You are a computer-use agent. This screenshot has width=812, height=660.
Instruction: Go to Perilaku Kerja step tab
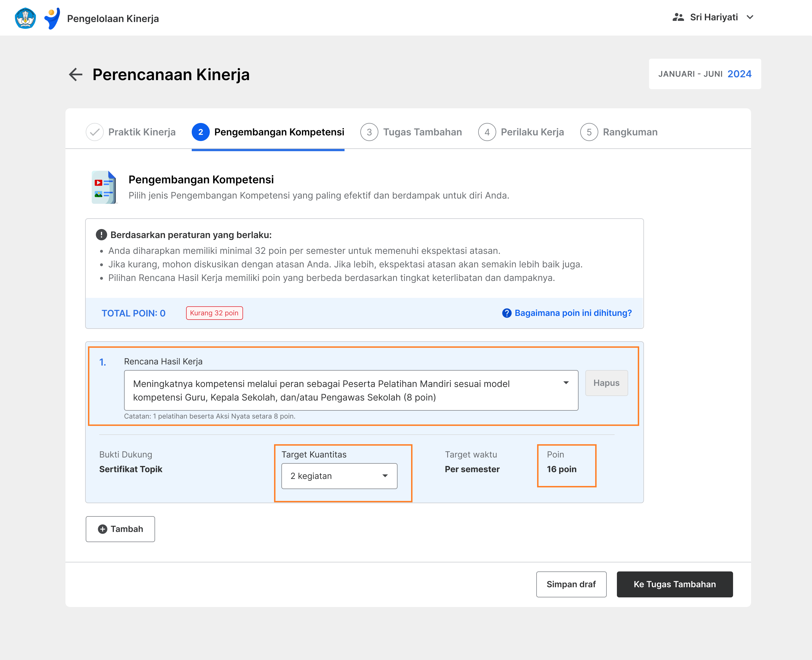point(532,132)
